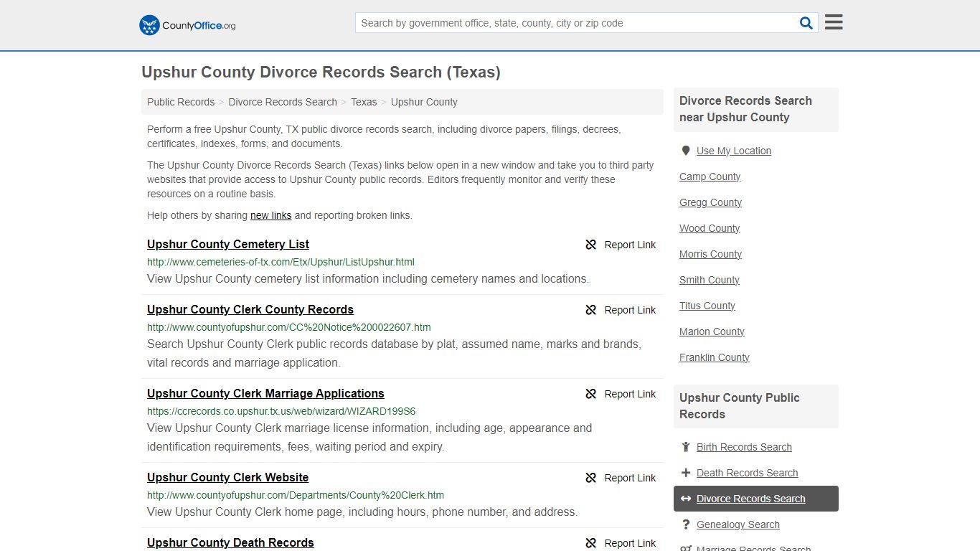Go to Divorce Records Search breadcrumb
Screen dimensions: 980x551
point(283,102)
